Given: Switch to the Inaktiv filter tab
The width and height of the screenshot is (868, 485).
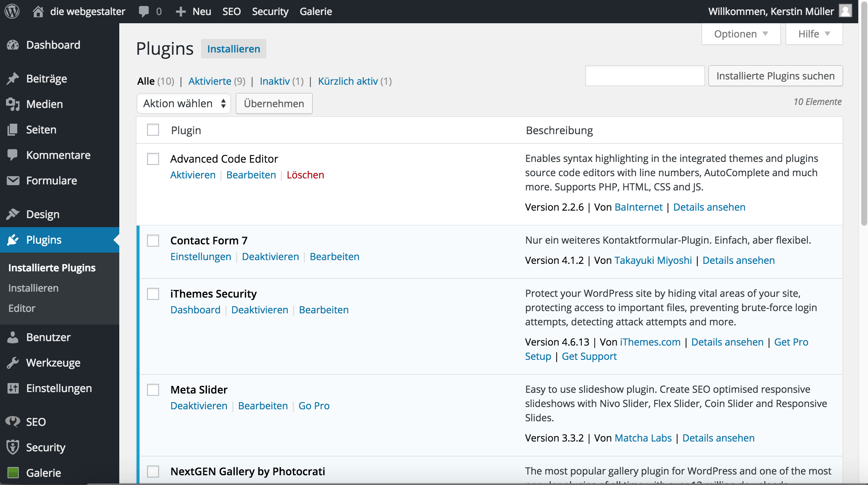Looking at the screenshot, I should (x=275, y=81).
